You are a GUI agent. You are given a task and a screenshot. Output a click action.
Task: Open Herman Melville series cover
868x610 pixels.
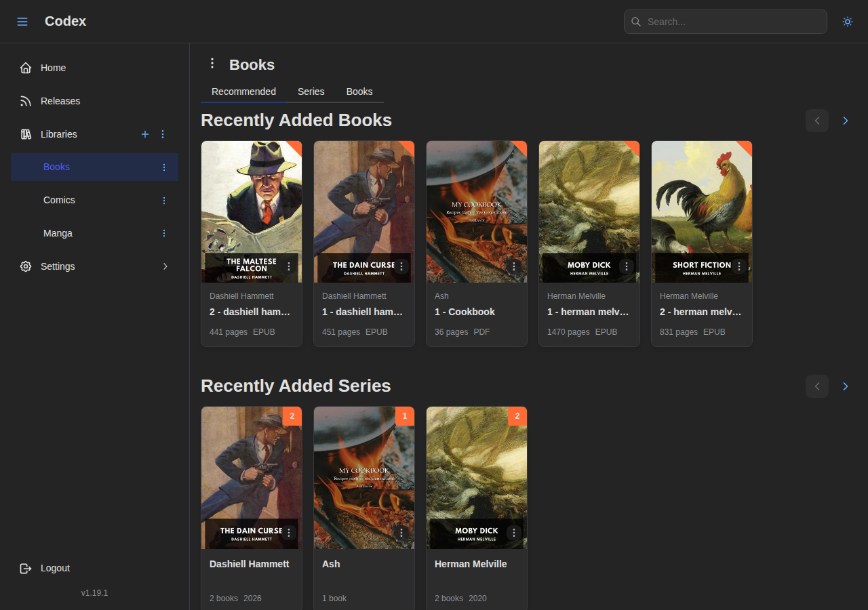tap(477, 478)
